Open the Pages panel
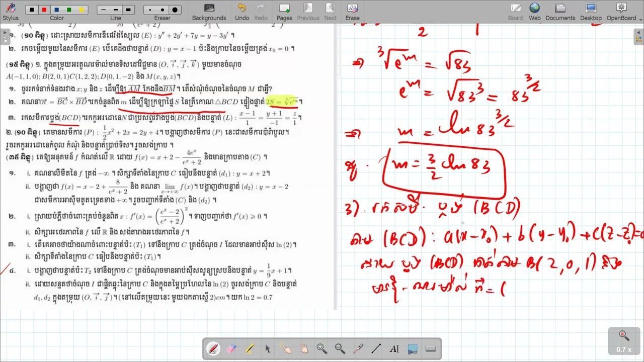 pos(284,12)
